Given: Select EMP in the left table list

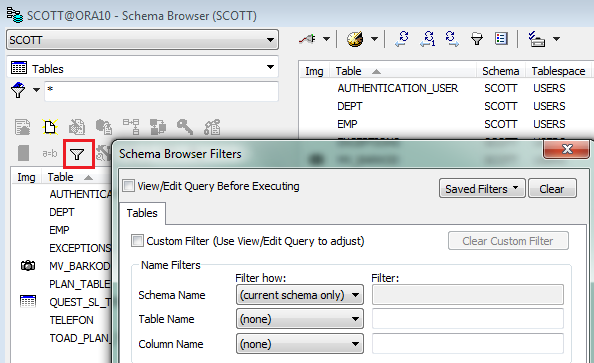Looking at the screenshot, I should (x=59, y=230).
